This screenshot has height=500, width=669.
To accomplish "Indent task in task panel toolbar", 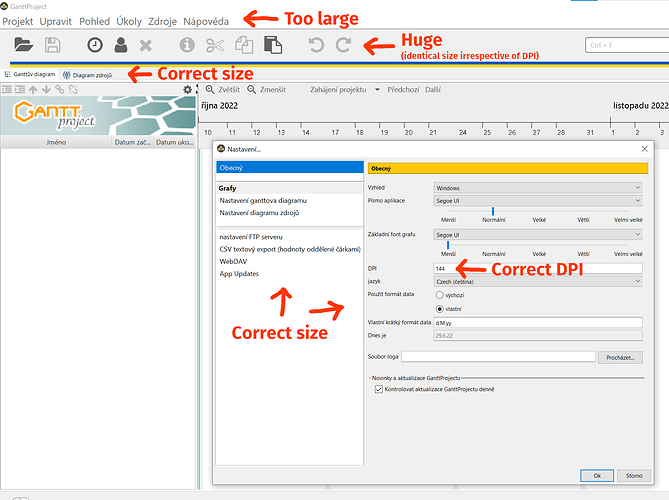I will pyautogui.click(x=20, y=89).
